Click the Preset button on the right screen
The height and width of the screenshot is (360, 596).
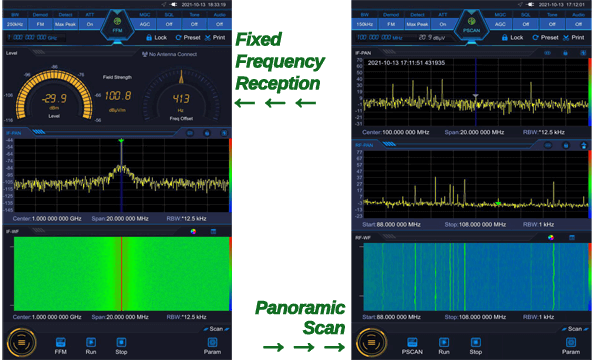coord(545,38)
